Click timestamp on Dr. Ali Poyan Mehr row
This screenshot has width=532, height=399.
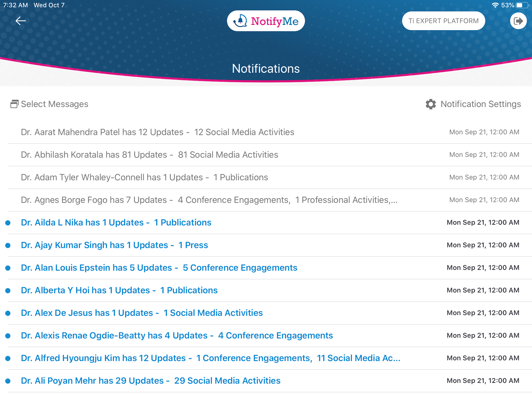[x=483, y=381]
